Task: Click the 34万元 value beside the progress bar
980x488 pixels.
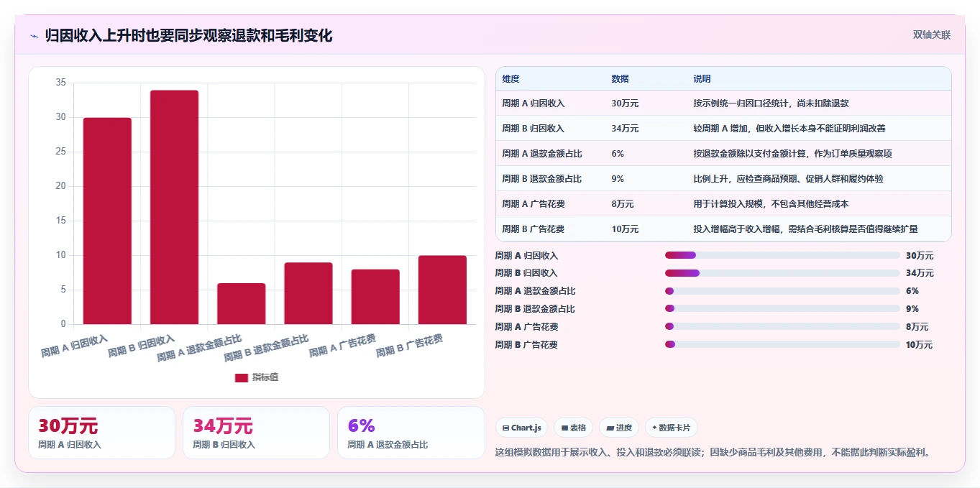Action: (x=920, y=273)
